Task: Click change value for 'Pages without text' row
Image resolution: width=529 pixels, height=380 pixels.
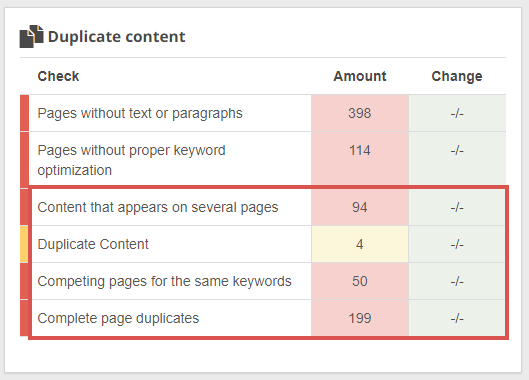Action: point(457,113)
